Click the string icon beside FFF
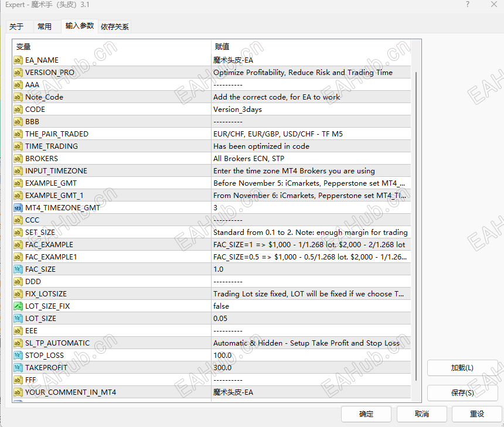 [18, 380]
